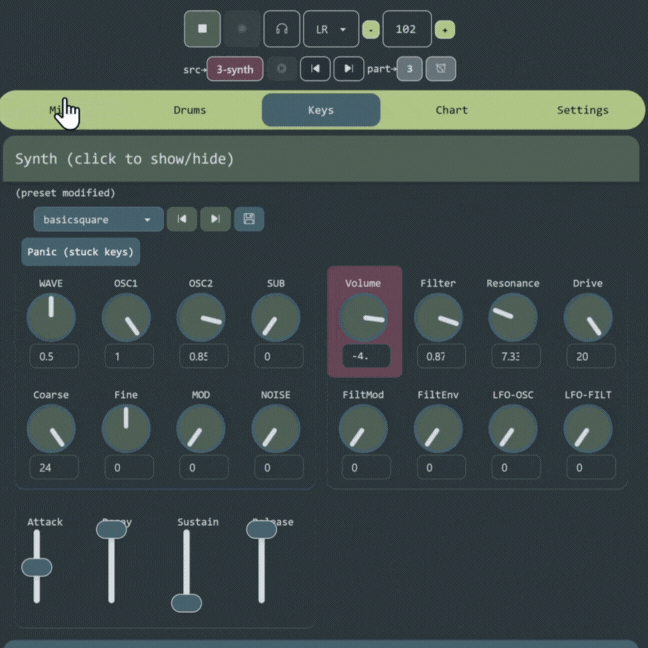The image size is (648, 648).
Task: Collapse the Synth section header
Action: point(320,159)
